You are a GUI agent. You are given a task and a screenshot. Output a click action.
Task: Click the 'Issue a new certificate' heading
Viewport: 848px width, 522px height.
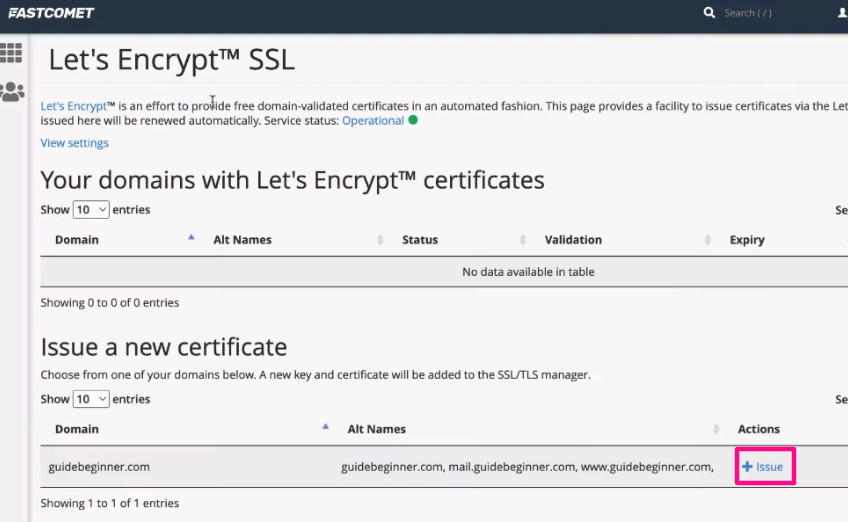[164, 347]
